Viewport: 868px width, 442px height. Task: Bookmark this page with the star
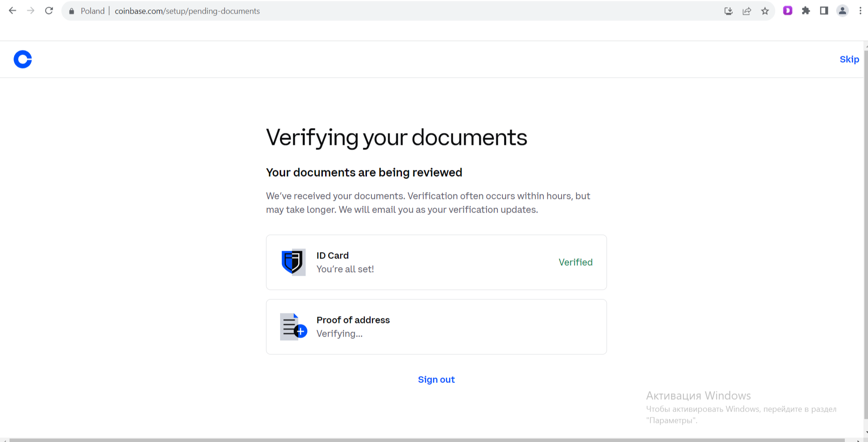click(765, 11)
